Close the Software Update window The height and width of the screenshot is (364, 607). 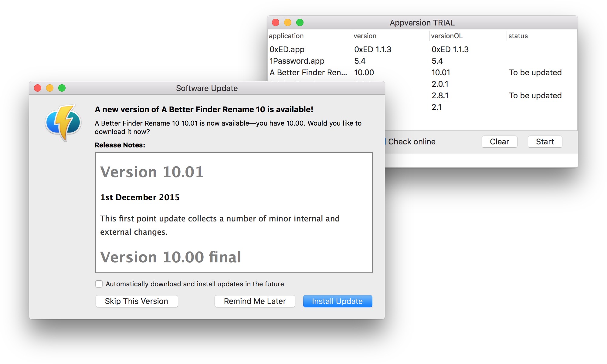38,88
